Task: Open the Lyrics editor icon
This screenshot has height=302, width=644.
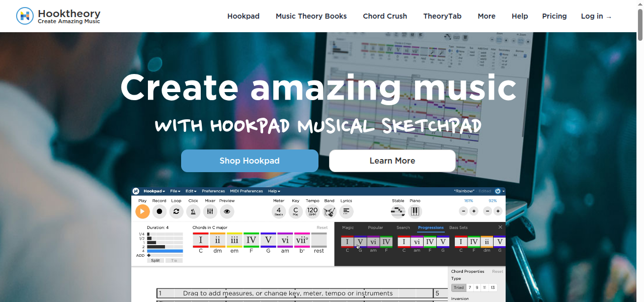Action: 346,211
